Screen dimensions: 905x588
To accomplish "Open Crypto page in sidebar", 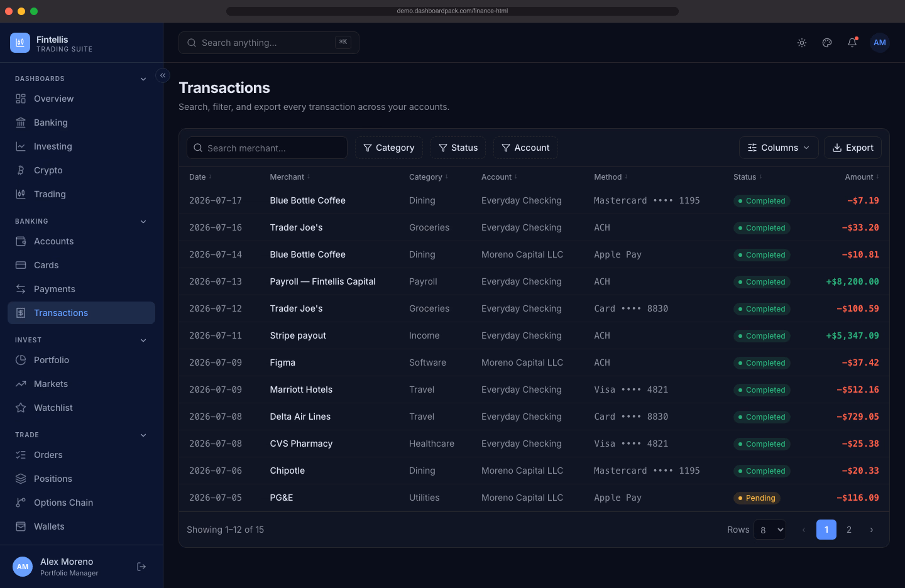I will 81,170.
